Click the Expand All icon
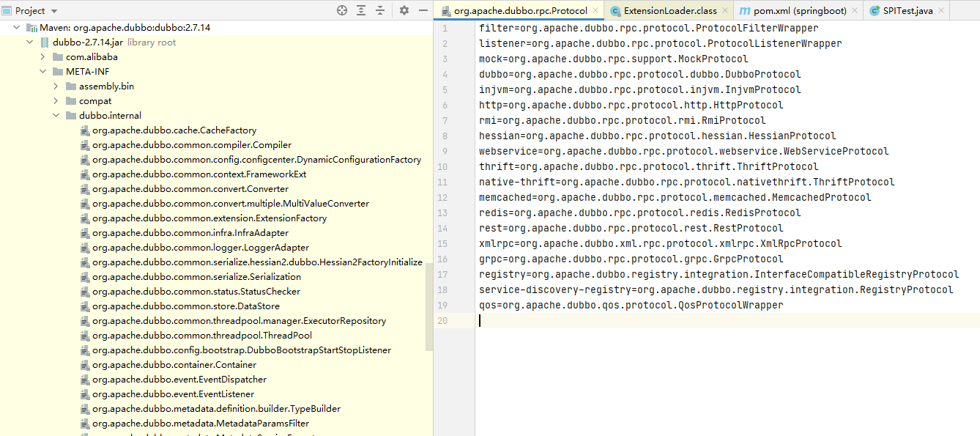The height and width of the screenshot is (436, 980). 361,10
